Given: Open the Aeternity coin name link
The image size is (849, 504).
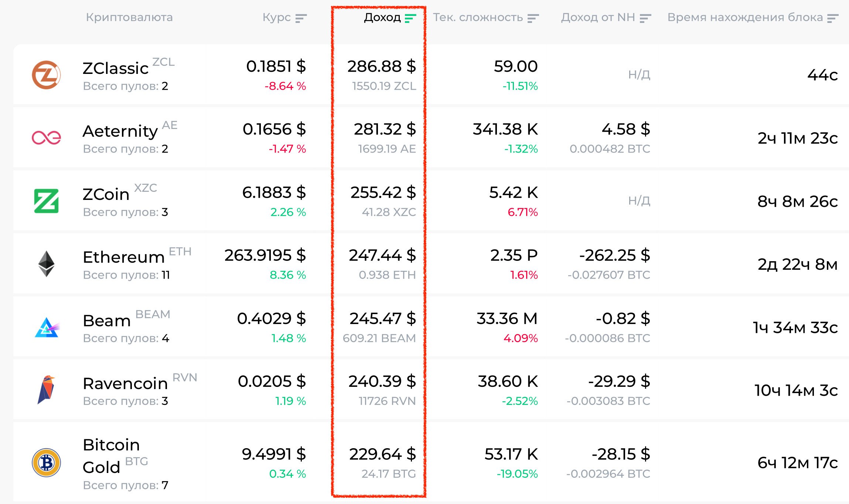Looking at the screenshot, I should pyautogui.click(x=120, y=132).
